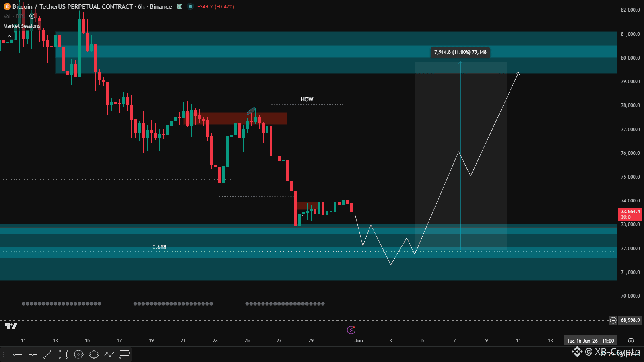Select the trend line drawing tool

(x=48, y=354)
